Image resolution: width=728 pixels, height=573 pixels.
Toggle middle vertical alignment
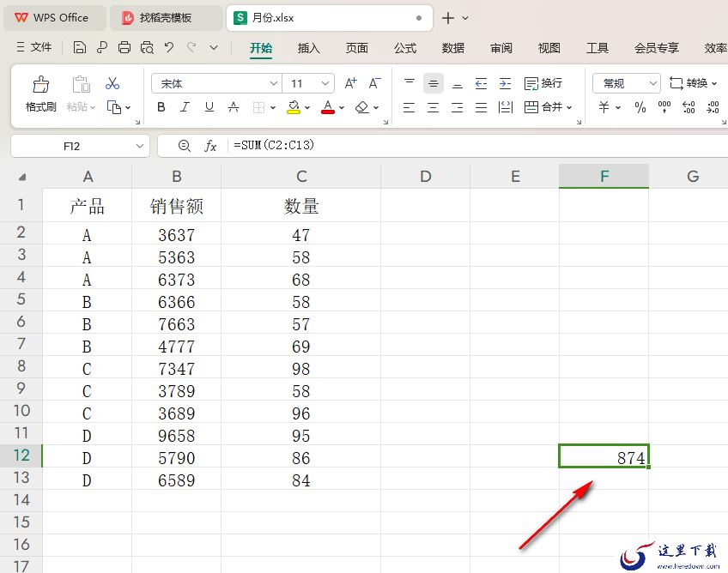tap(434, 83)
